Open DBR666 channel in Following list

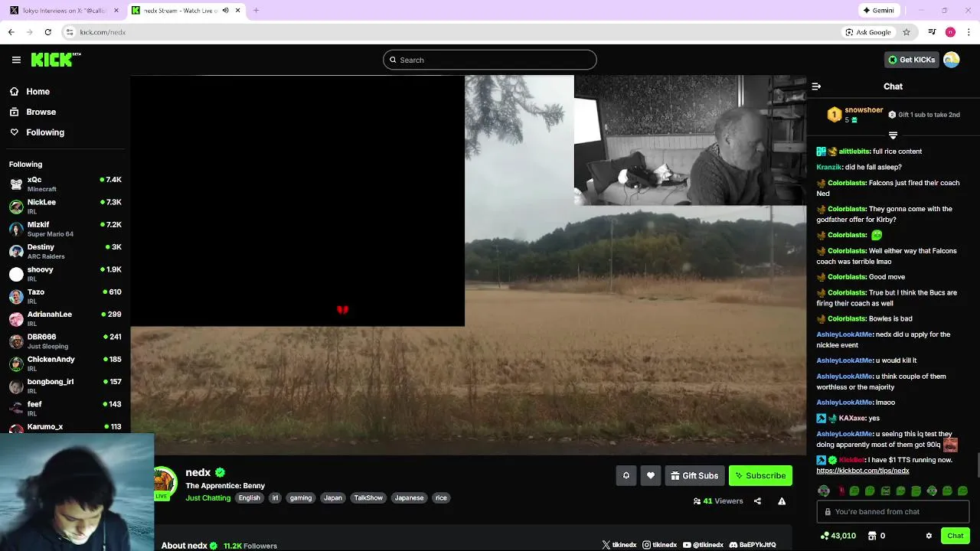pos(66,341)
